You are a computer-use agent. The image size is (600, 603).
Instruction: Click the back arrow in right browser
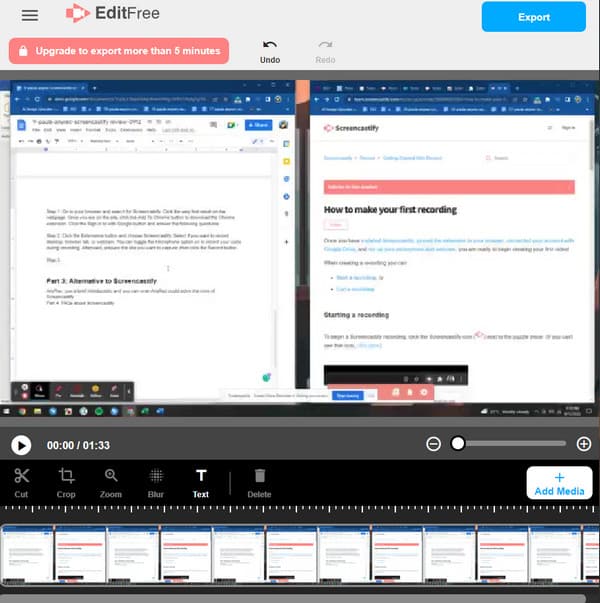(316, 99)
